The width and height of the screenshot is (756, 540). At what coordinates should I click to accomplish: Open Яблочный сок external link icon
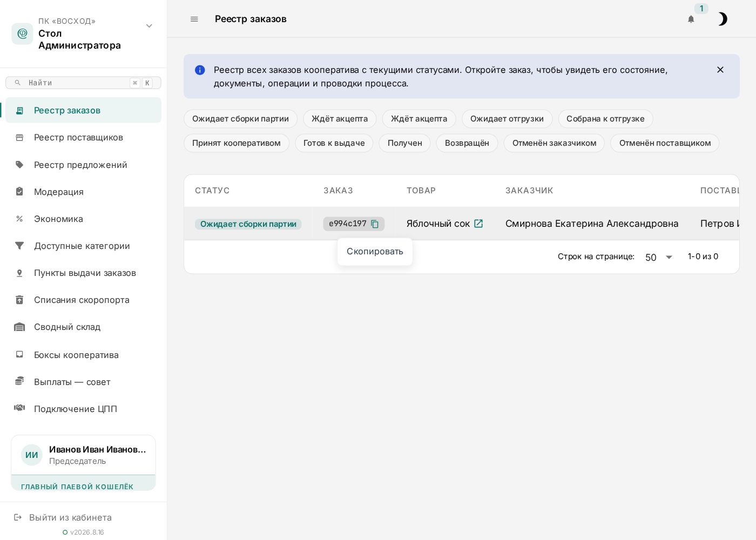point(478,224)
